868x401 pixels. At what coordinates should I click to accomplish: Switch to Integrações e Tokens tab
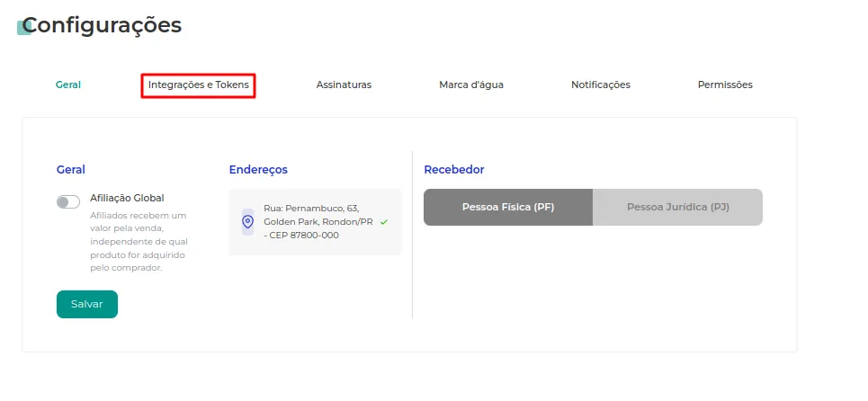coord(198,85)
